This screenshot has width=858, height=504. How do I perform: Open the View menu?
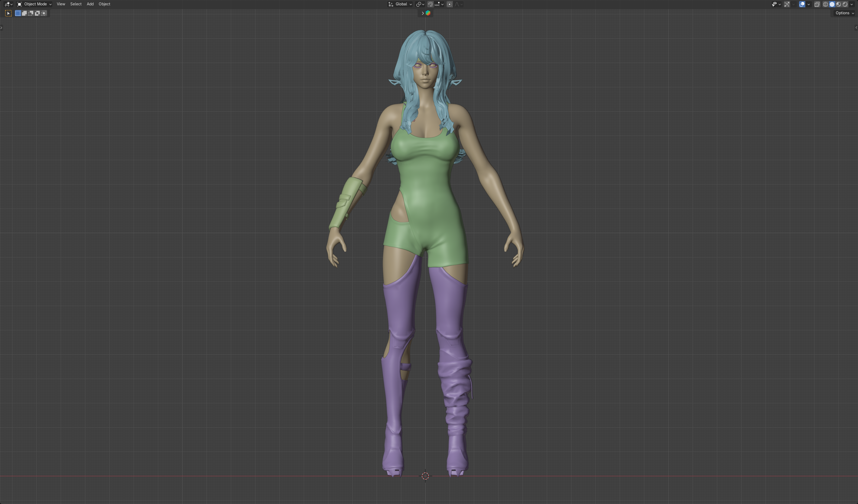(x=61, y=4)
